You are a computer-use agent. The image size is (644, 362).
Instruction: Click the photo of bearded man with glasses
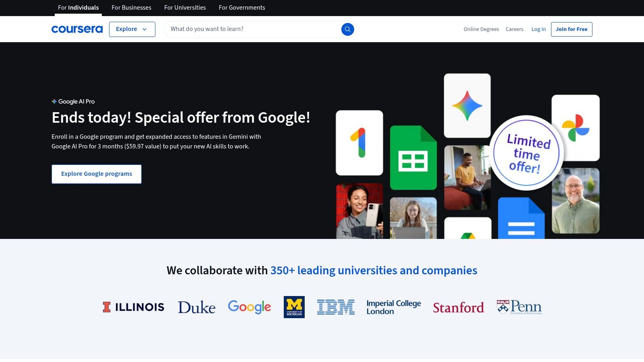(x=576, y=201)
